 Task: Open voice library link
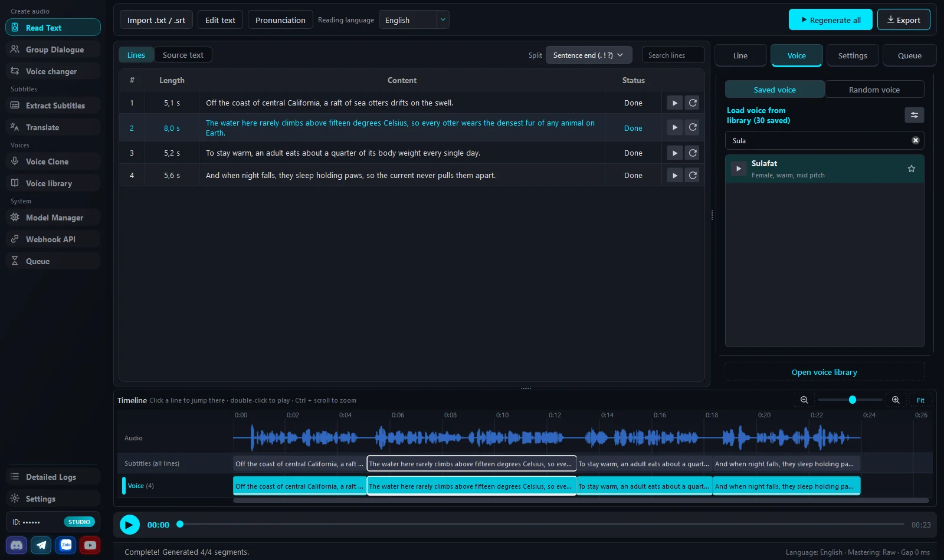click(824, 372)
